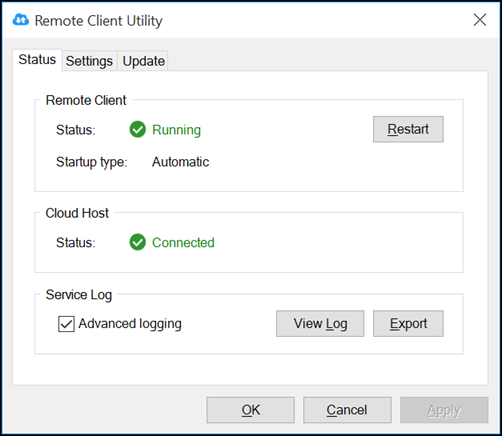
Task: Confirm with the OK button
Action: point(250,410)
